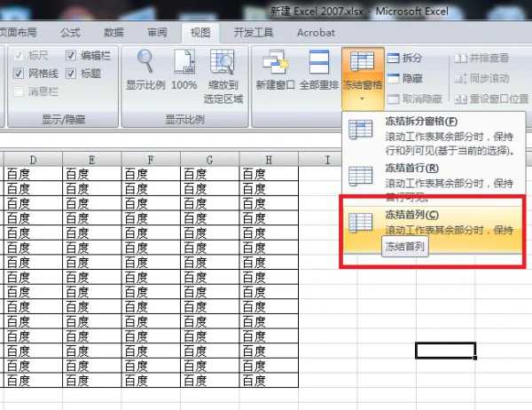Choose Freeze Top Row option 冻结首行(R)
Screen dimensions: 532x410
(x=434, y=183)
